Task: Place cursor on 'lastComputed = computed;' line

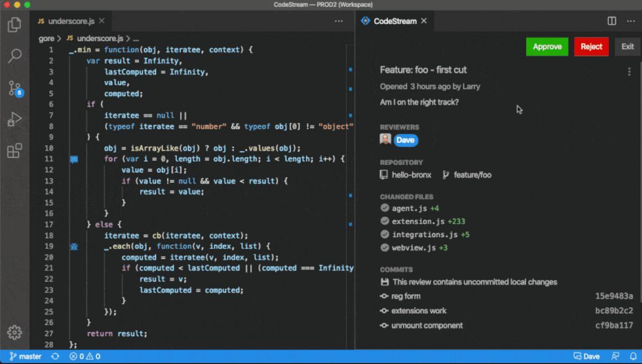Action: (x=192, y=290)
